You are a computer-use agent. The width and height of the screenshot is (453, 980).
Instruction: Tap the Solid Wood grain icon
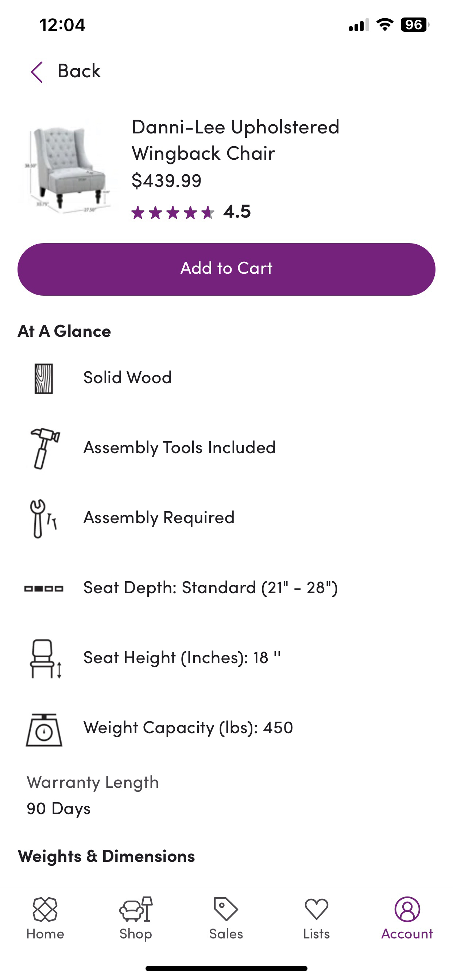pyautogui.click(x=44, y=378)
